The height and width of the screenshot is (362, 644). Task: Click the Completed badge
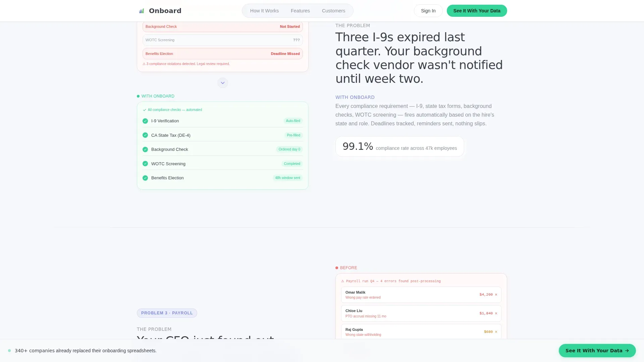[292, 164]
